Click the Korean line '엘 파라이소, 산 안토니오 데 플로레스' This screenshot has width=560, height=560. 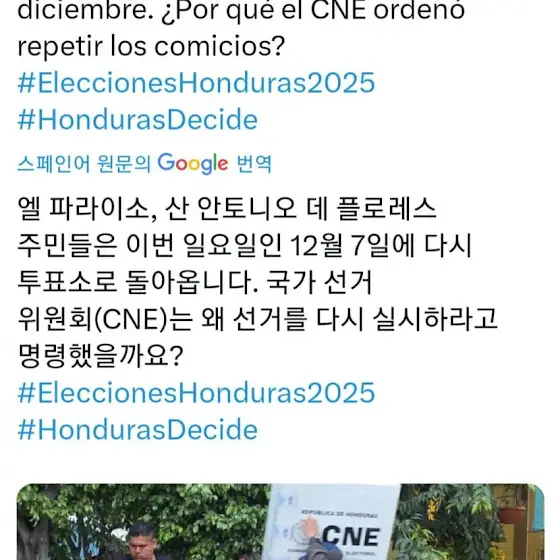[227, 208]
